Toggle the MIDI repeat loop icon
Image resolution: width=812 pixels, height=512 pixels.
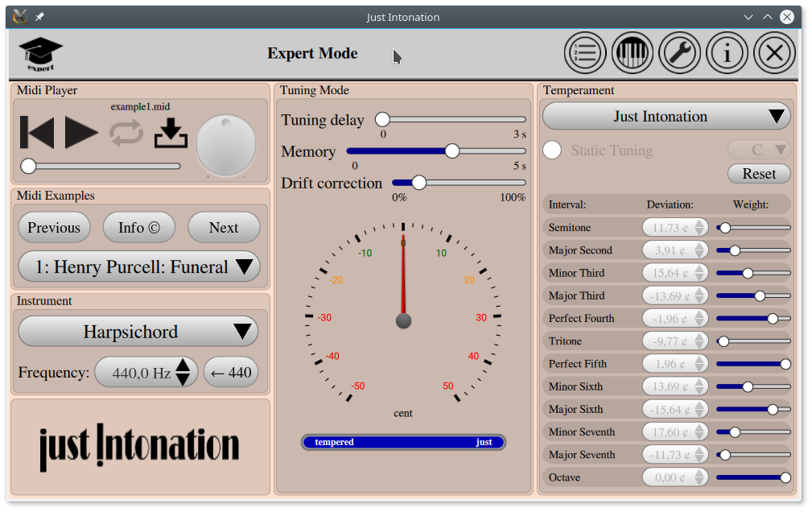point(126,133)
